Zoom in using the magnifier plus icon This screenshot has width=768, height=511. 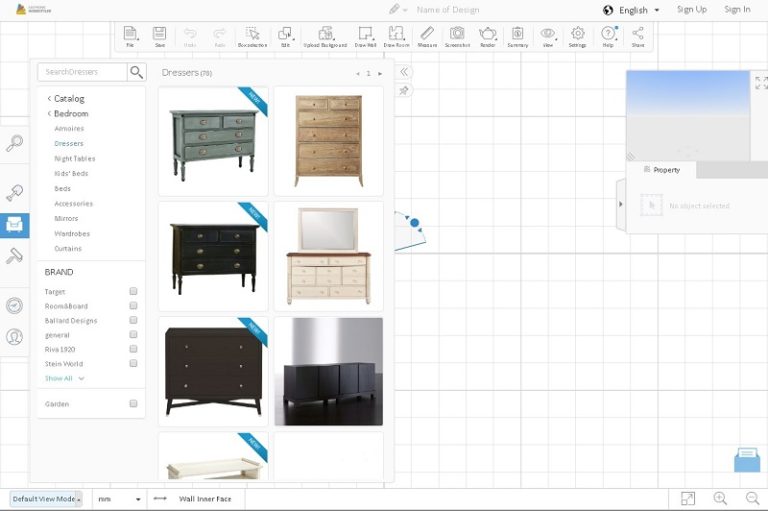tap(720, 498)
